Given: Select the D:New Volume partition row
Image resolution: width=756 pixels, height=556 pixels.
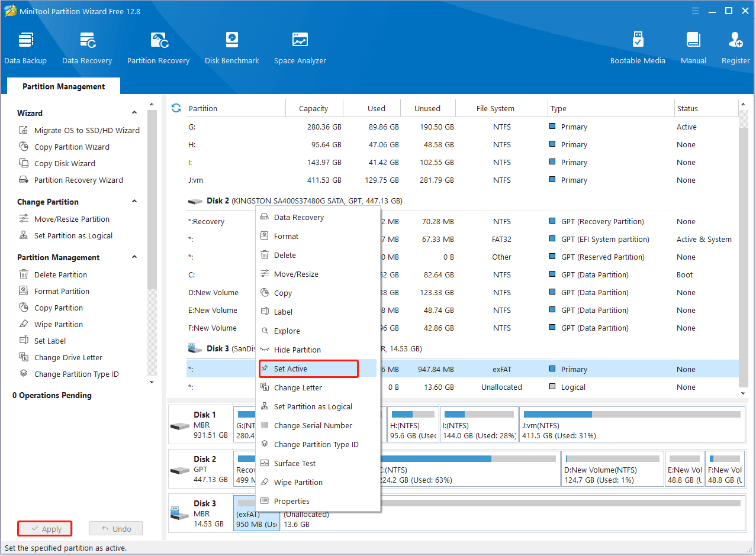Looking at the screenshot, I should (462, 292).
